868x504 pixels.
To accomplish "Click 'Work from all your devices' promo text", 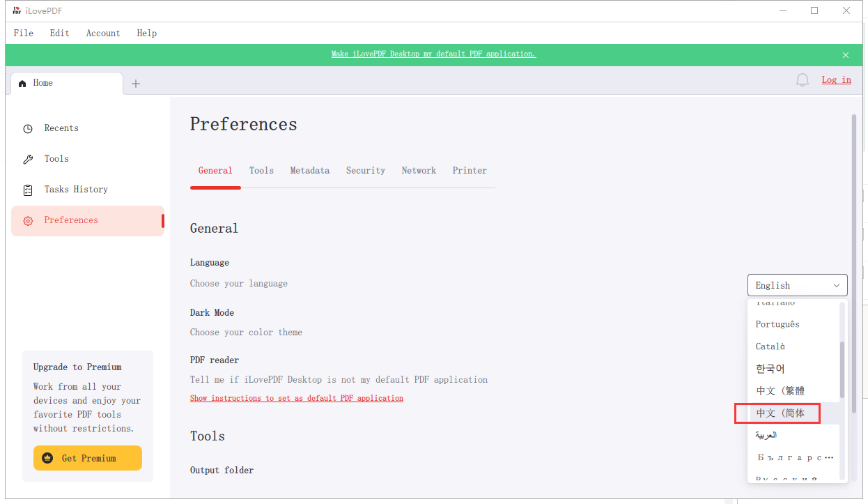I will click(87, 408).
